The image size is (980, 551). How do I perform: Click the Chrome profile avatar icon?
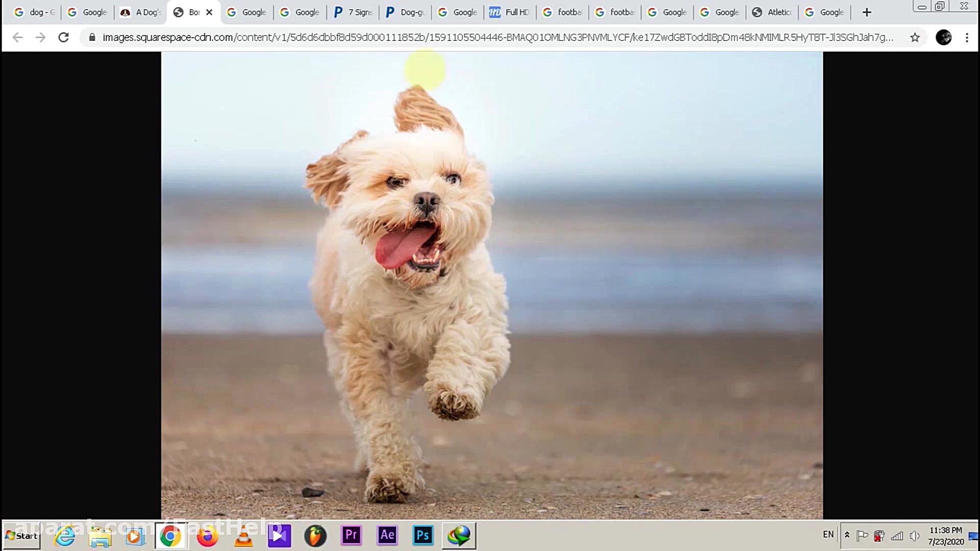[943, 37]
